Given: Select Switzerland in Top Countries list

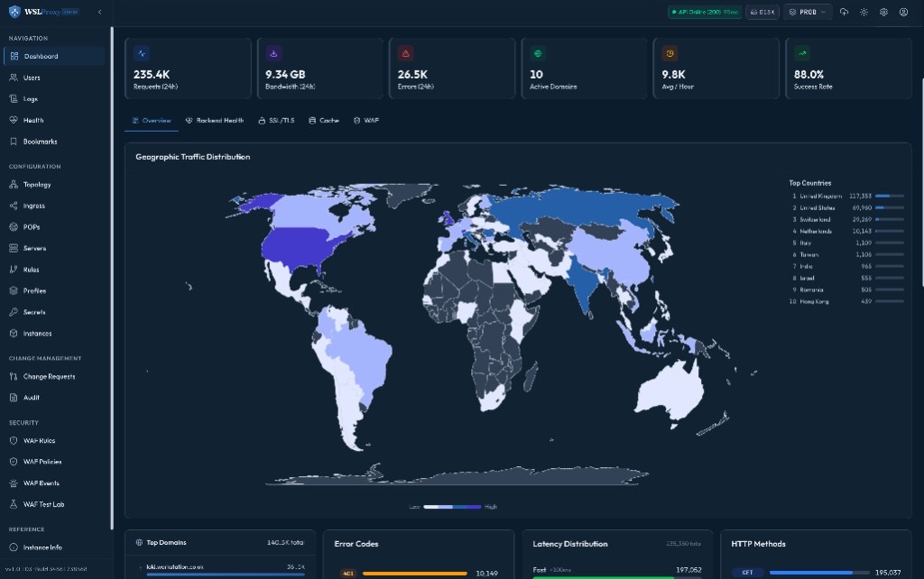Looking at the screenshot, I should (x=846, y=219).
